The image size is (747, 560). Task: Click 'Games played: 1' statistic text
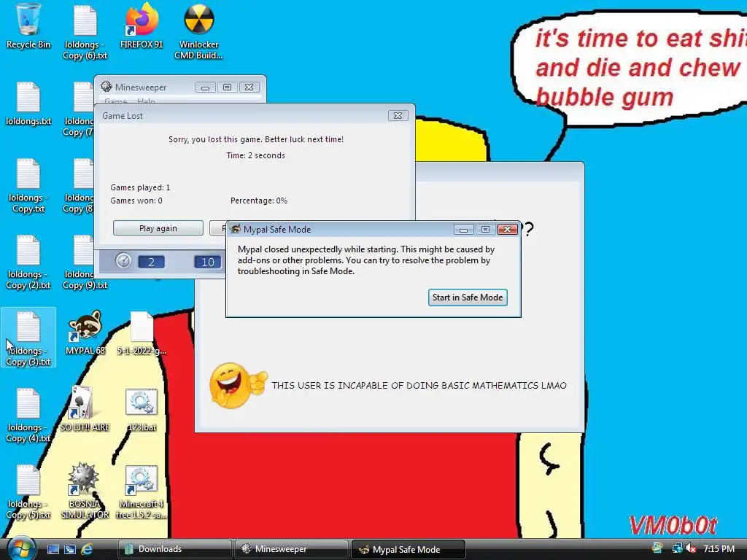[140, 187]
